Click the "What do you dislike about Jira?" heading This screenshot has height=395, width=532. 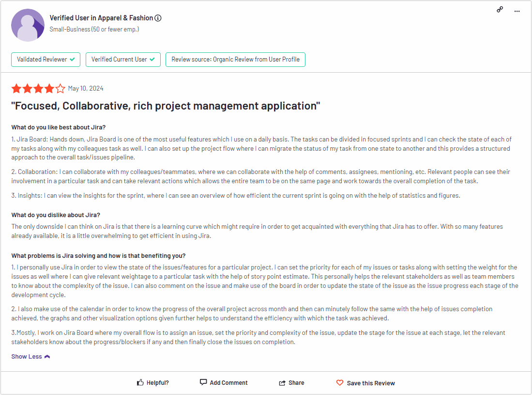(x=56, y=215)
